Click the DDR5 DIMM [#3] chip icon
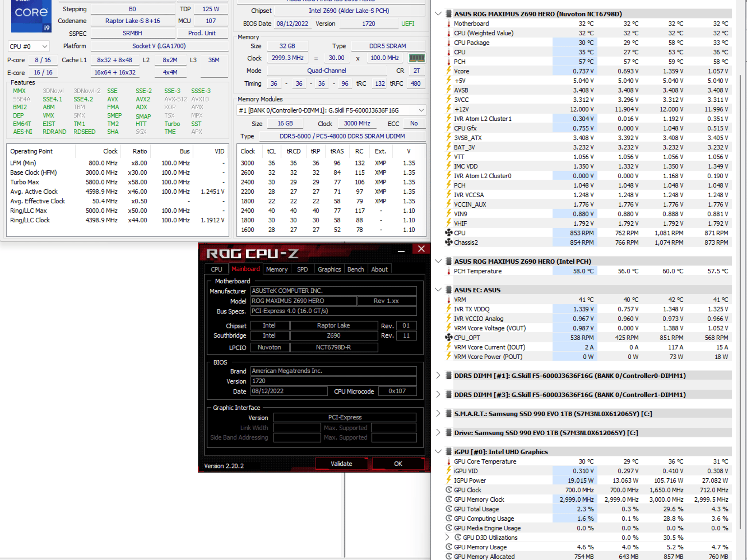The image size is (747, 560). (x=449, y=394)
